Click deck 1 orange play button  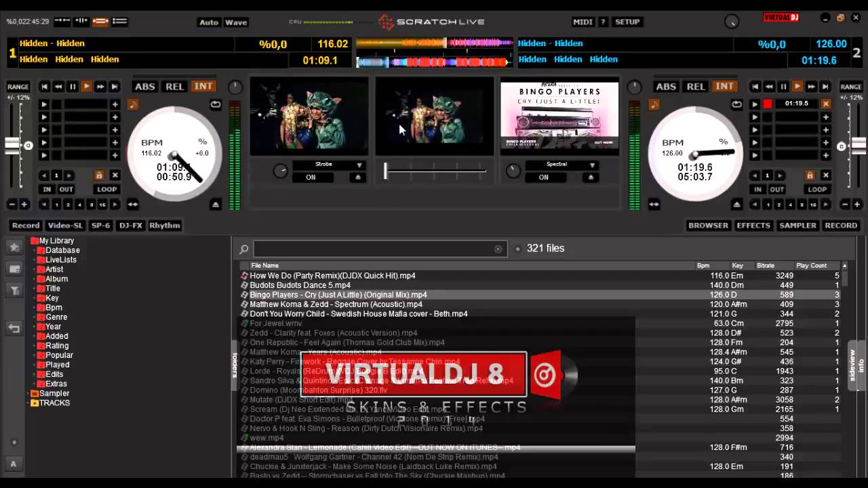87,87
